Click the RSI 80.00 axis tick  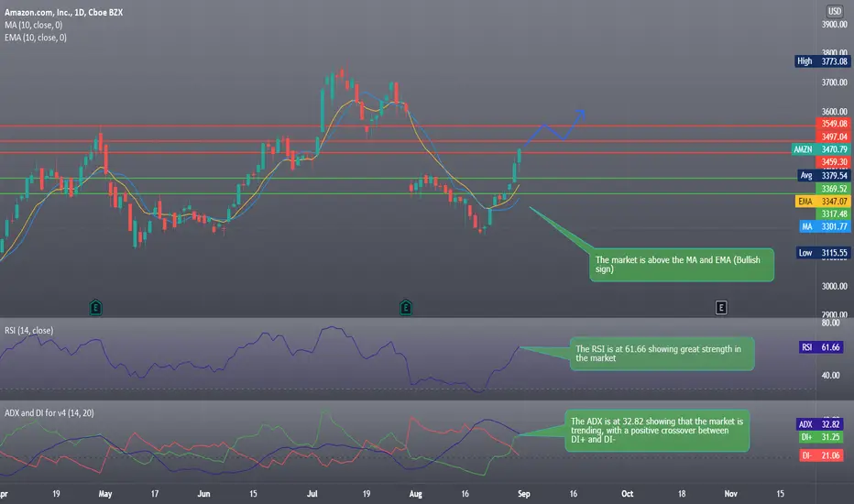click(x=830, y=323)
